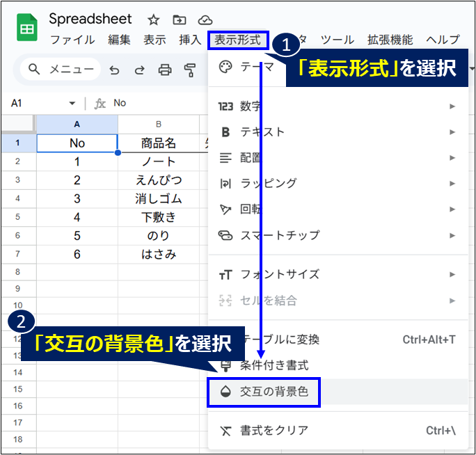Select 条件付き書式 menu entry
Viewport: 476px width, 455px height.
338,365
